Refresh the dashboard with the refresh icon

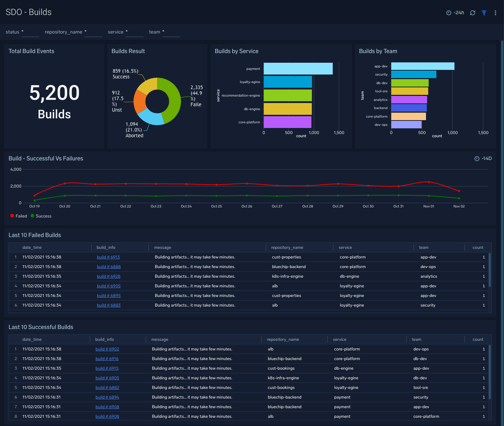473,12
